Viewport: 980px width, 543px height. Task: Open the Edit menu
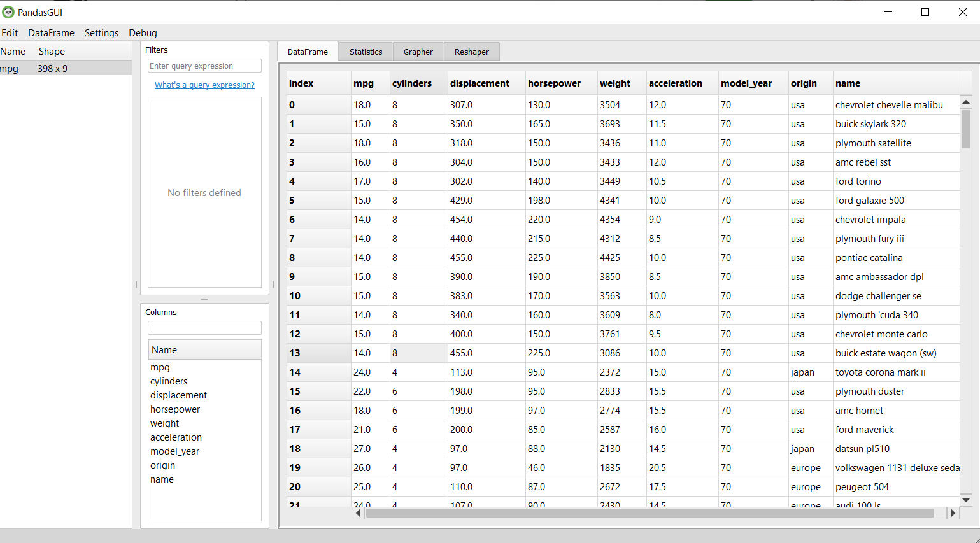coord(10,33)
